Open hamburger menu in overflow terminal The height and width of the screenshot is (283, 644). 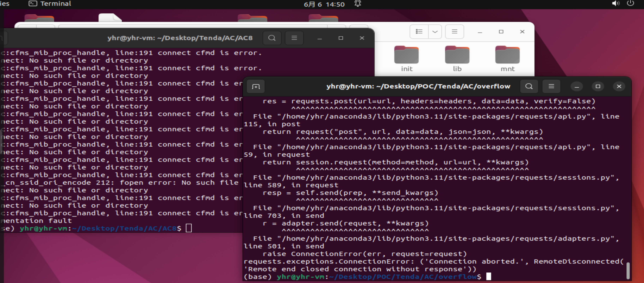coord(551,86)
